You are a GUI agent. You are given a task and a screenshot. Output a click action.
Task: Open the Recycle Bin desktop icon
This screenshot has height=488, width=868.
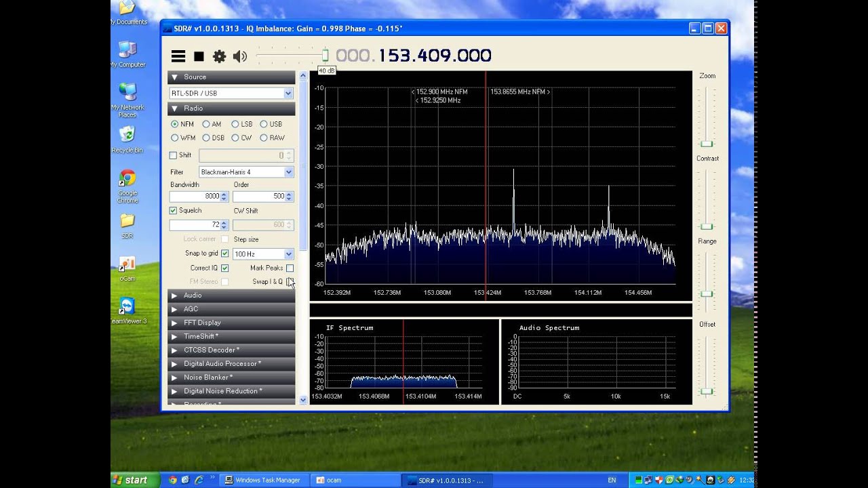coord(127,140)
